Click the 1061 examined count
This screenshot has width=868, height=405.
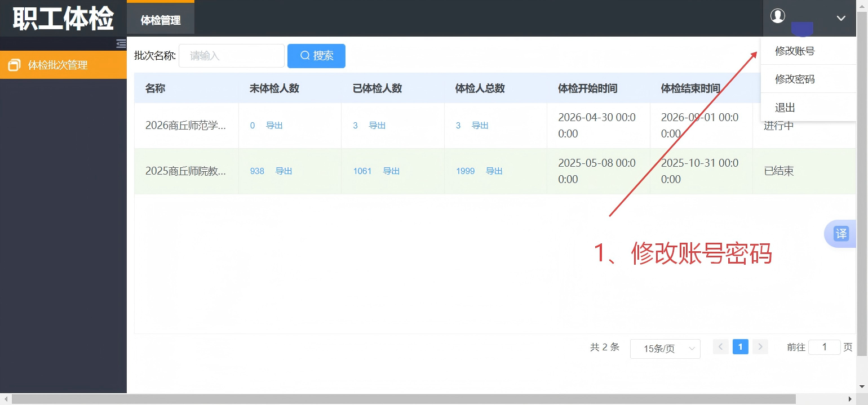coord(362,171)
